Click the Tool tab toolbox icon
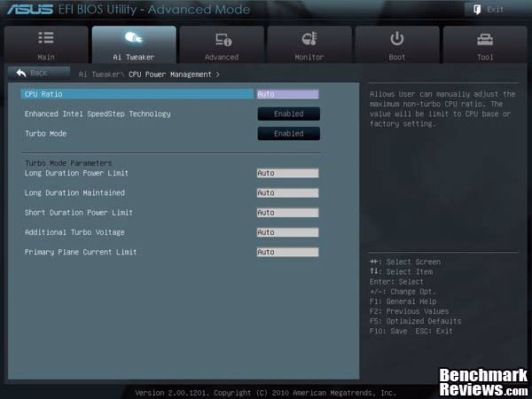The image size is (532, 399). (485, 39)
